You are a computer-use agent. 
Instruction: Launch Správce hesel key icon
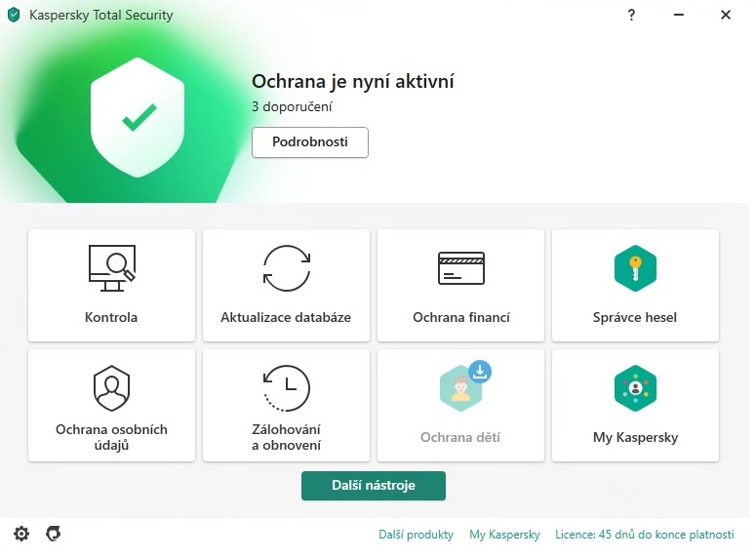[x=635, y=268]
